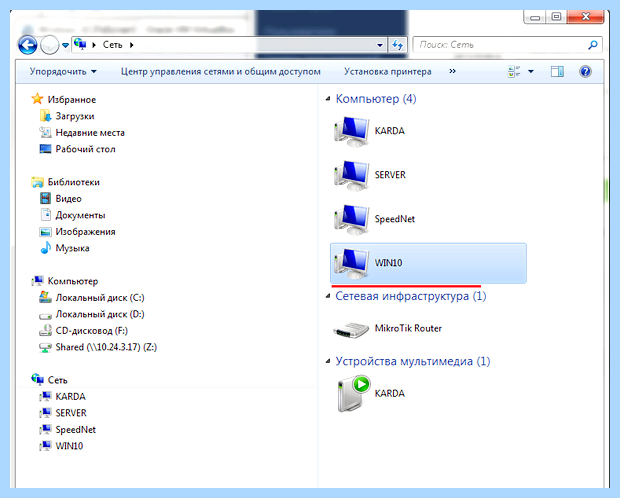Click the Устройства мультимедиа (1) header text

412,361
